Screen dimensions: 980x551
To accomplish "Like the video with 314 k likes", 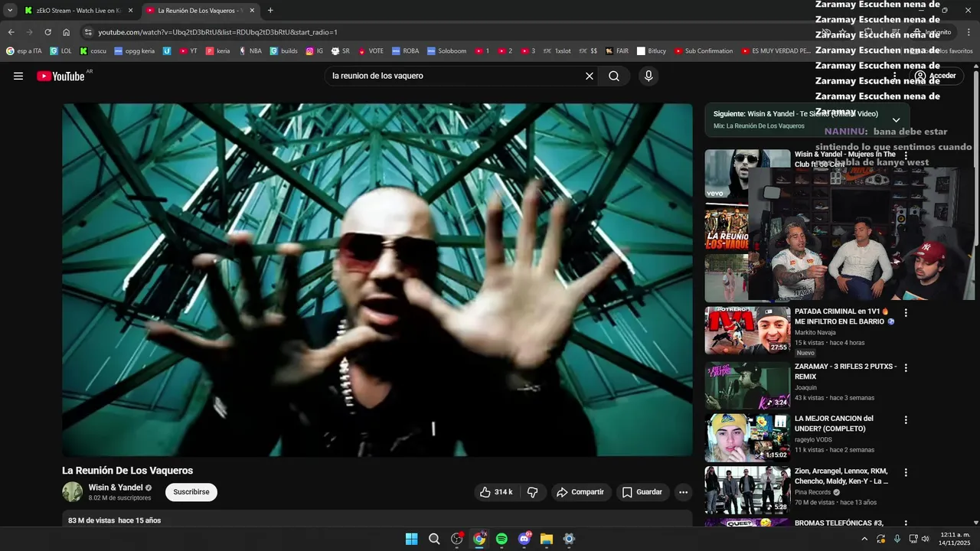I will 496,492.
